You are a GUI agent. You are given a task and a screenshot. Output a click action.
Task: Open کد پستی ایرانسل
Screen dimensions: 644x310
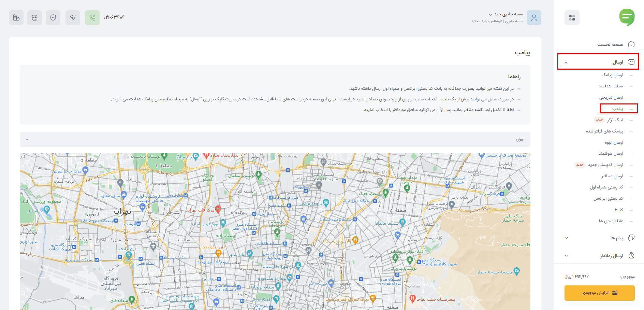coord(608,198)
